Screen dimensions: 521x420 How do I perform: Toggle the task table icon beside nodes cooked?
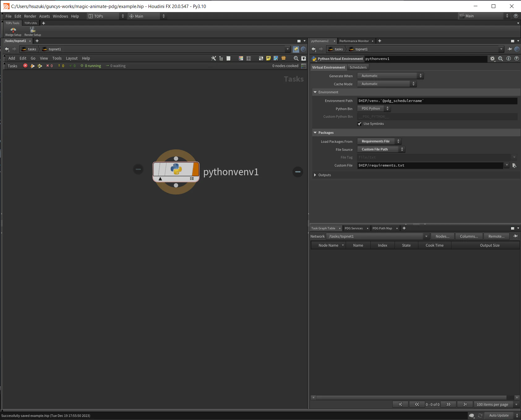tap(304, 66)
